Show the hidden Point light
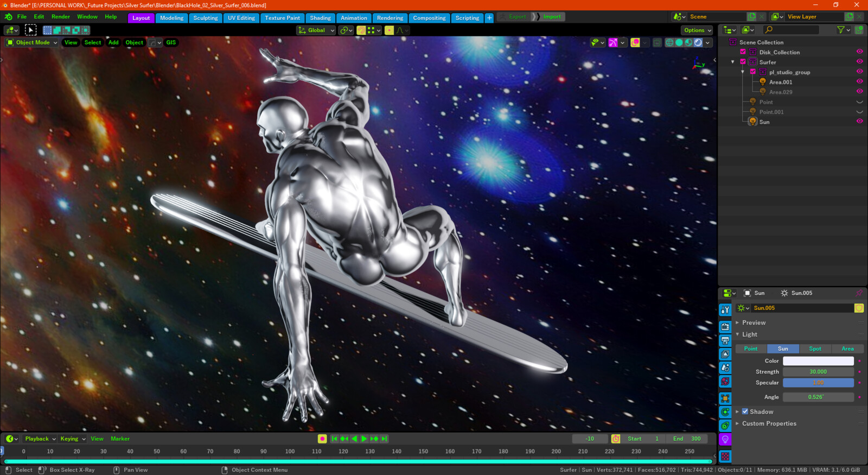The image size is (868, 475). [x=859, y=102]
